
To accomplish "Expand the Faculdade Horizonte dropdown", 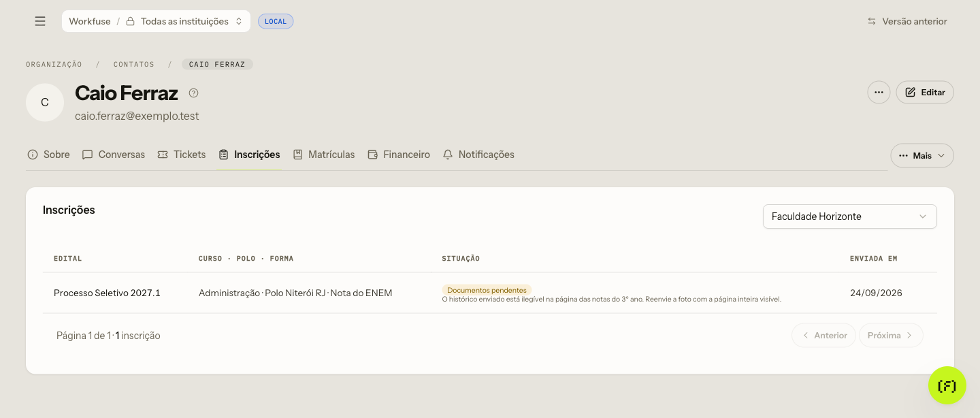I will point(849,216).
